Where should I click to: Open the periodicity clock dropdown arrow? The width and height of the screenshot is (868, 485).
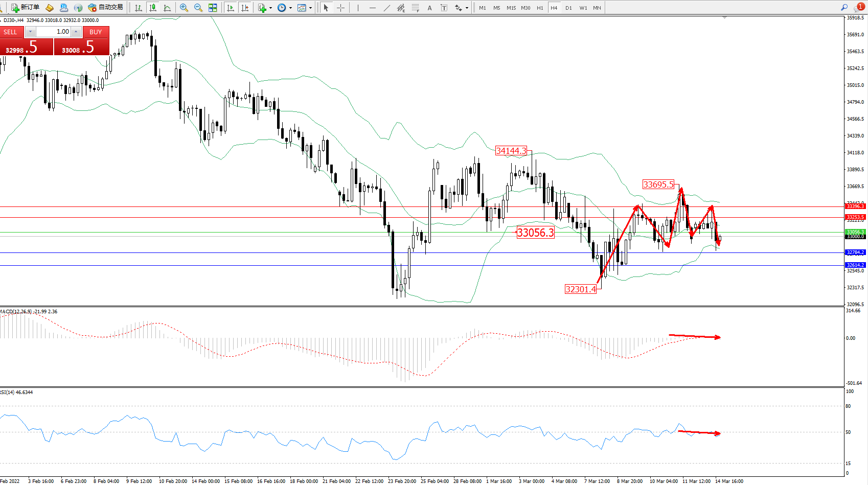290,8
